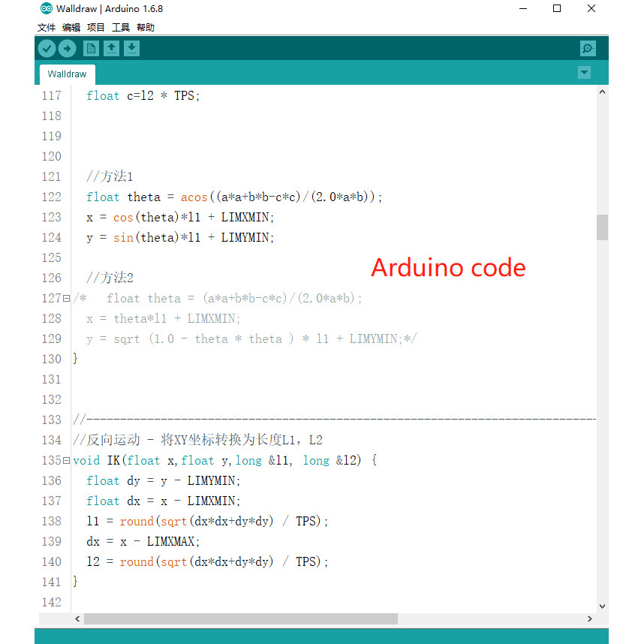This screenshot has width=644, height=644.
Task: Open the 编辑 menu
Action: tap(71, 28)
